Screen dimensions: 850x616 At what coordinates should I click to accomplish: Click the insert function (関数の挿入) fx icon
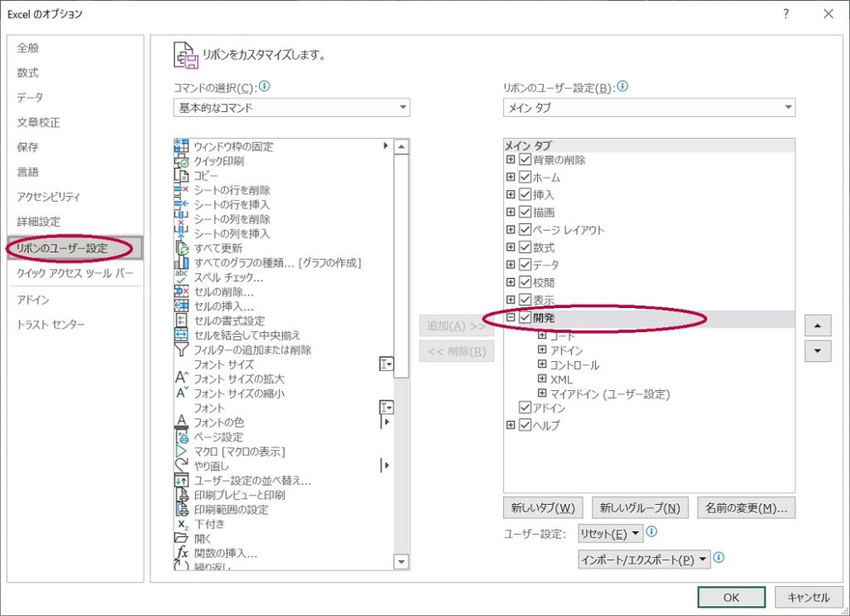coord(182,553)
